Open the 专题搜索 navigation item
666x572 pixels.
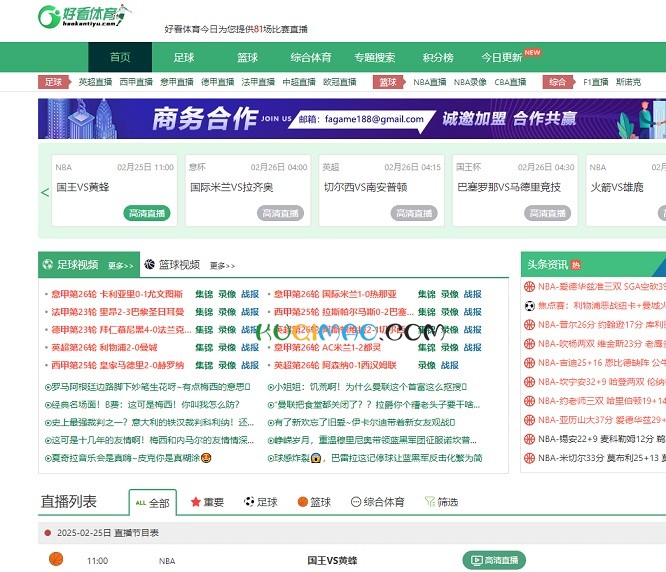375,57
